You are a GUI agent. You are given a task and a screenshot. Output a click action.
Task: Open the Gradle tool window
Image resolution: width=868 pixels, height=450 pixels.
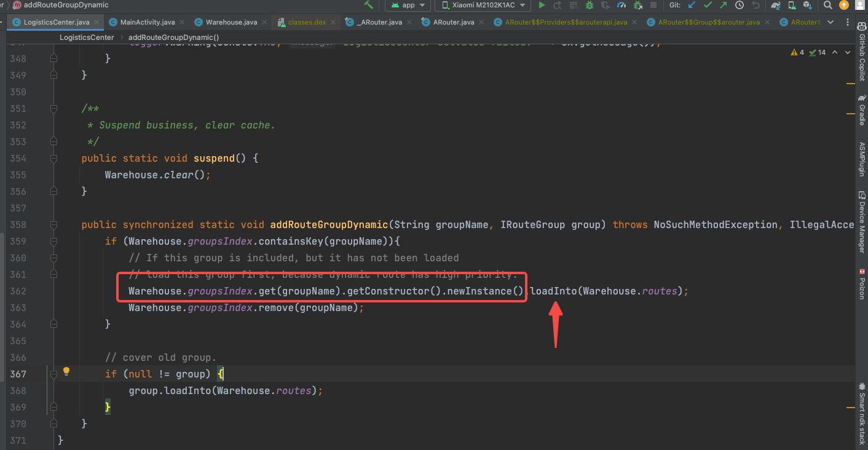pos(862,110)
